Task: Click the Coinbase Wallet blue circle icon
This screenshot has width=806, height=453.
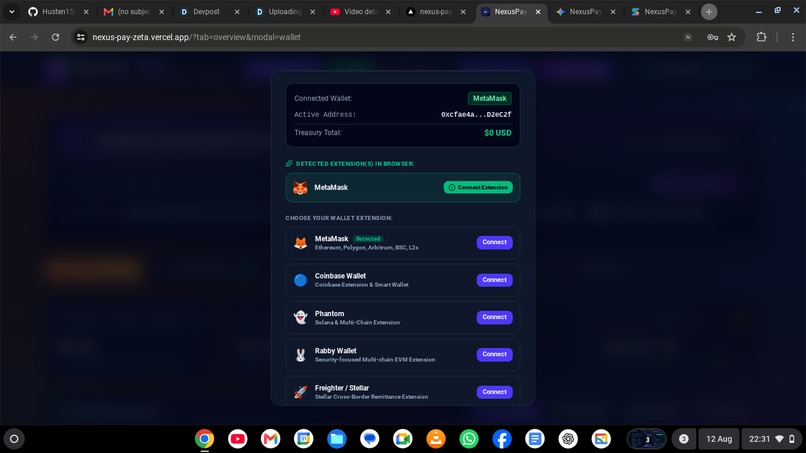Action: point(300,280)
